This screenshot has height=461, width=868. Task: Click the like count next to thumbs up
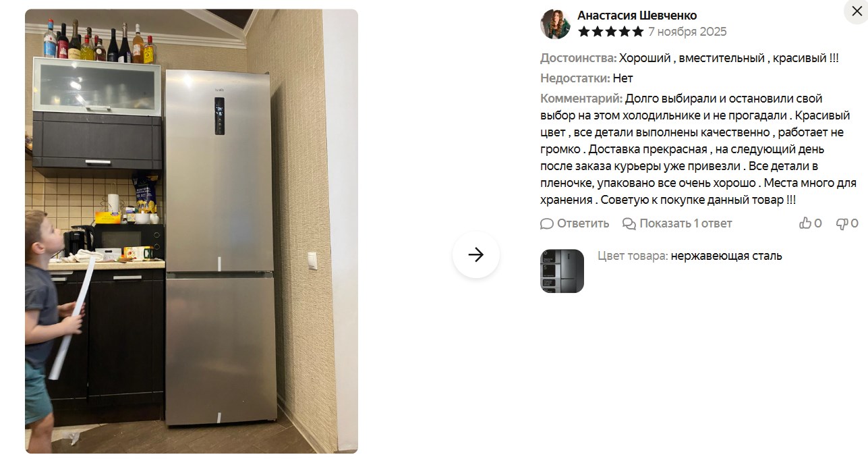click(x=818, y=223)
